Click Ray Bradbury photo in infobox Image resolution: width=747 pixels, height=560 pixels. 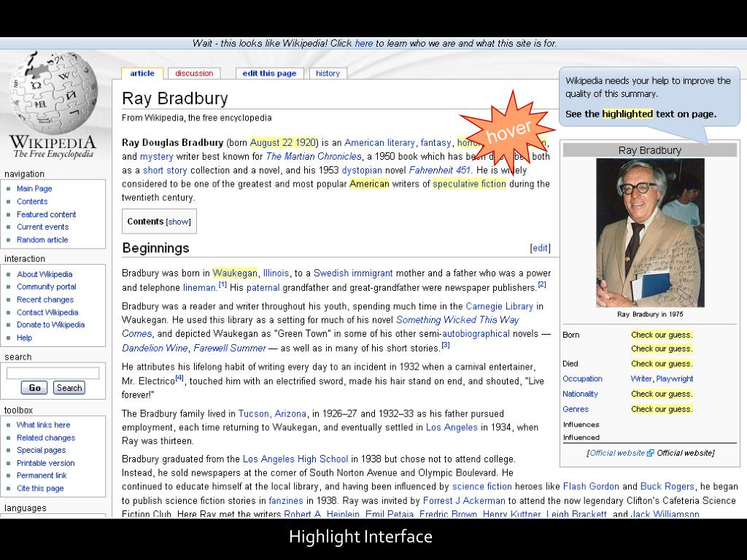650,233
